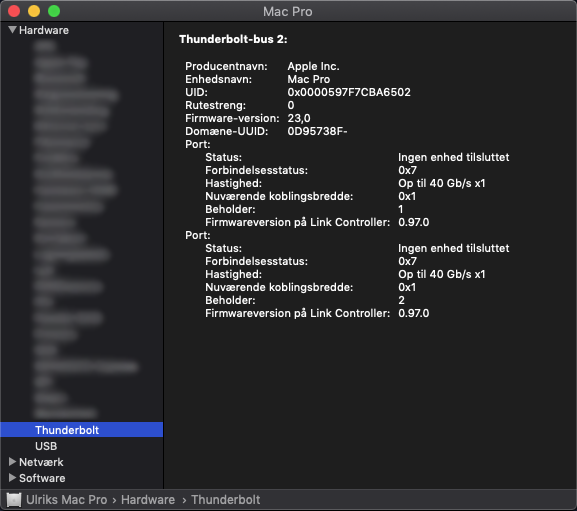
Task: Click the UID value 0x0000597F7CBA6502
Action: click(x=349, y=92)
